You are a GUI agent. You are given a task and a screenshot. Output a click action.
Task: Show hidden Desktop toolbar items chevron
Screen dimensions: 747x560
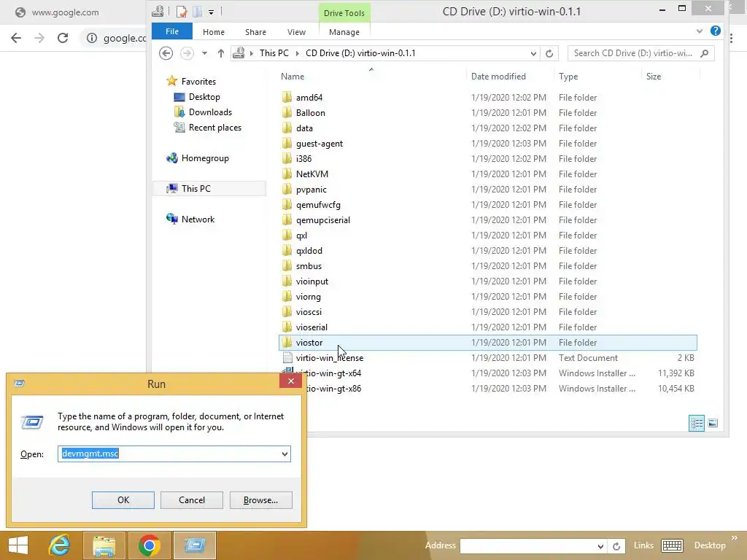point(734,538)
